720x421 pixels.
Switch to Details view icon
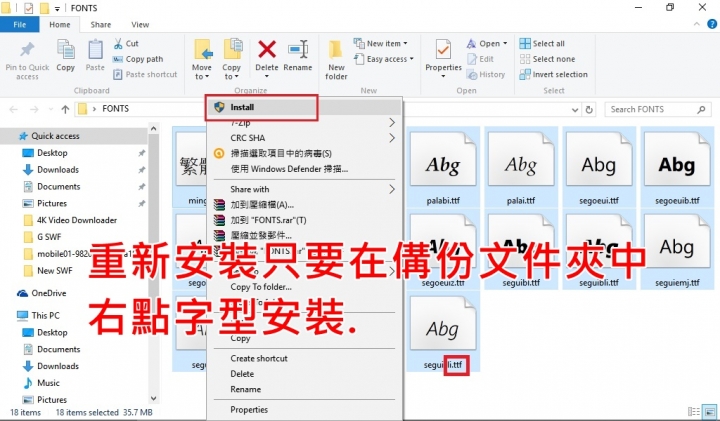coord(694,412)
